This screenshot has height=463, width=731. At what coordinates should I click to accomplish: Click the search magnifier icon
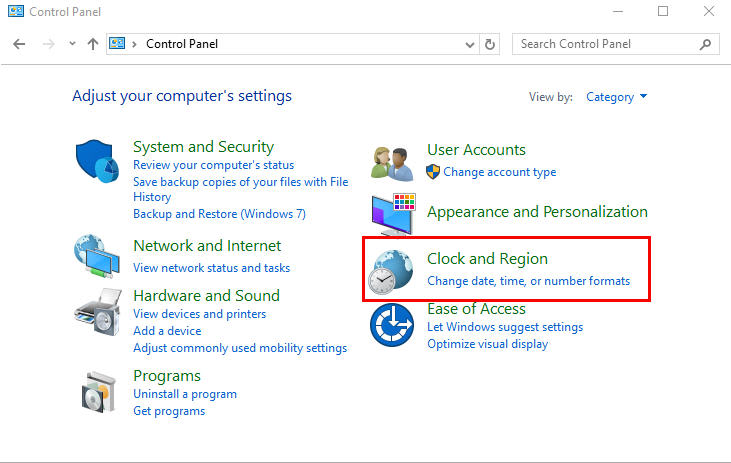click(x=705, y=44)
